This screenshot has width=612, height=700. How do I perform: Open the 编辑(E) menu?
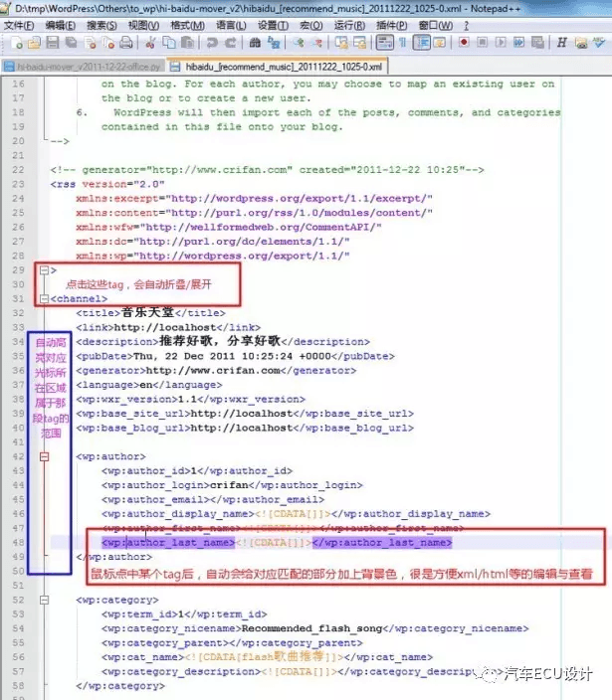(x=61, y=26)
